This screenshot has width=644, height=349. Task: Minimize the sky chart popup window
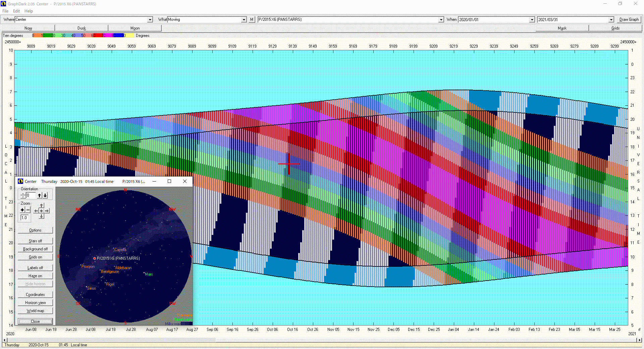[154, 181]
